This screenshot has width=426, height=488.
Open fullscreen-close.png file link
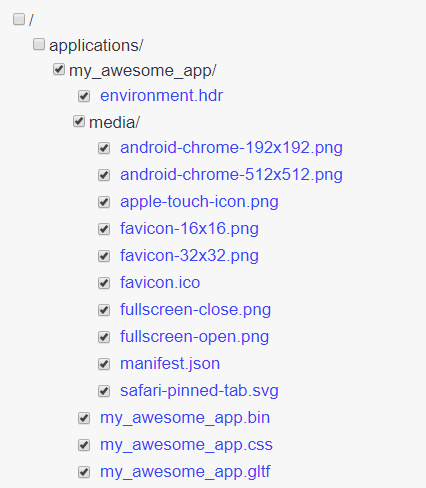pyautogui.click(x=195, y=310)
